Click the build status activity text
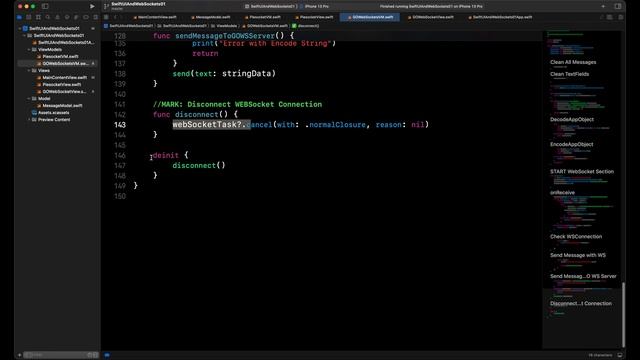The height and width of the screenshot is (360, 640). [x=431, y=6]
